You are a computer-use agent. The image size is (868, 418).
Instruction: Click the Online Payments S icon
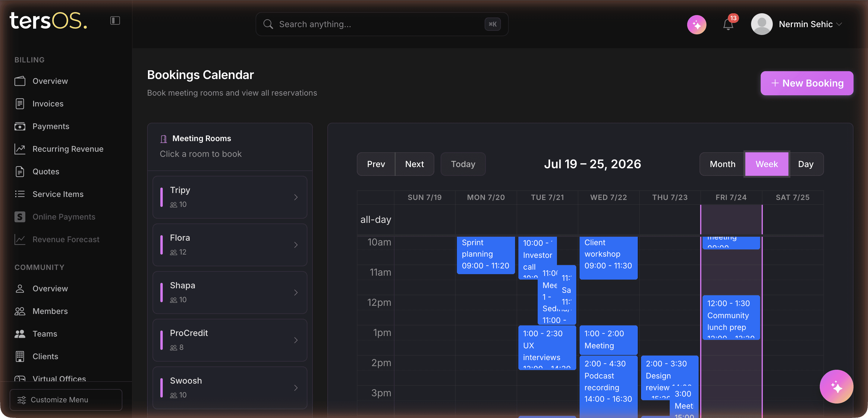pos(20,217)
